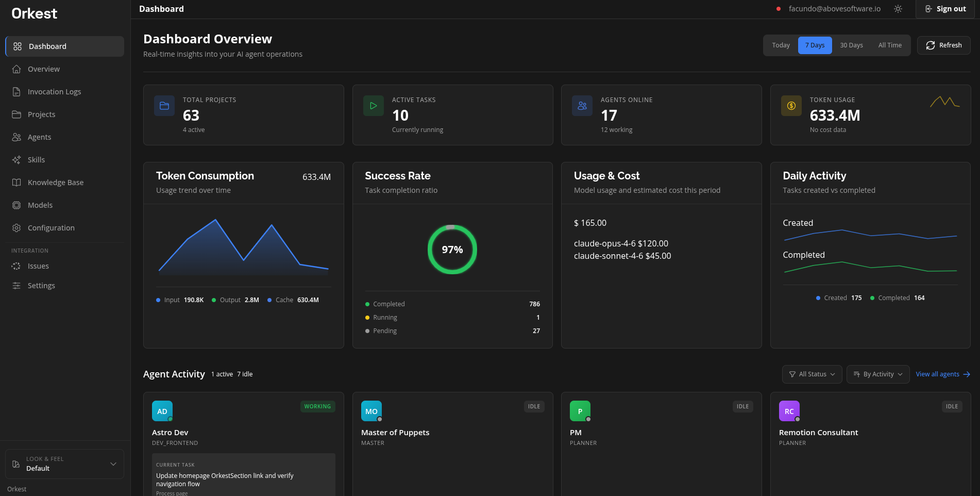Image resolution: width=980 pixels, height=496 pixels.
Task: Select the Agents sidebar icon
Action: [x=16, y=137]
